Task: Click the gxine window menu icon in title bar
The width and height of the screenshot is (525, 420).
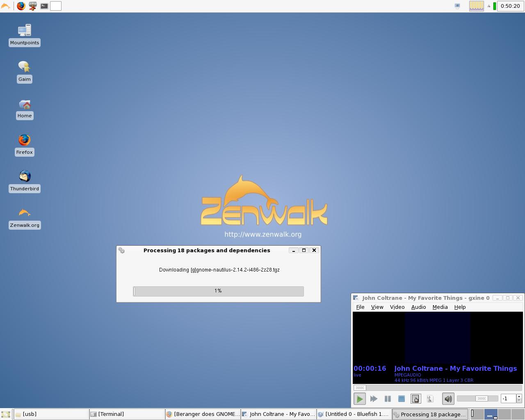Action: click(356, 298)
